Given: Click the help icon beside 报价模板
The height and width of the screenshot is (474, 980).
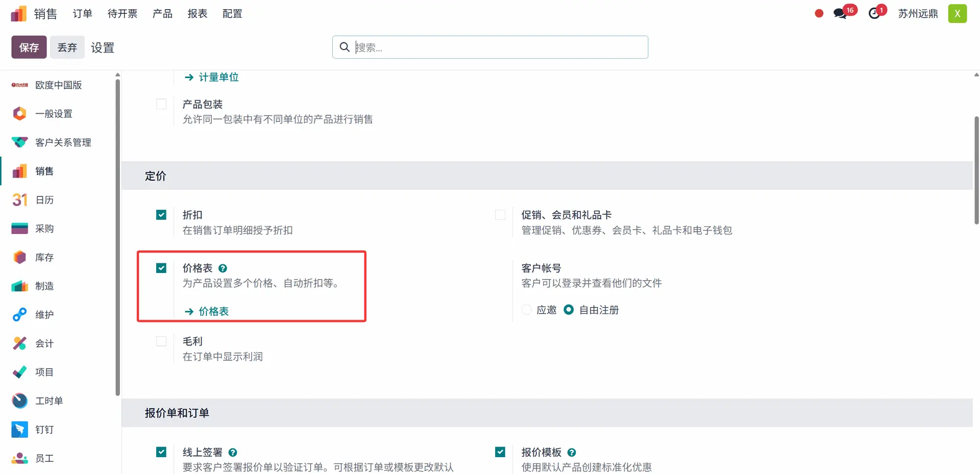Looking at the screenshot, I should pos(572,453).
